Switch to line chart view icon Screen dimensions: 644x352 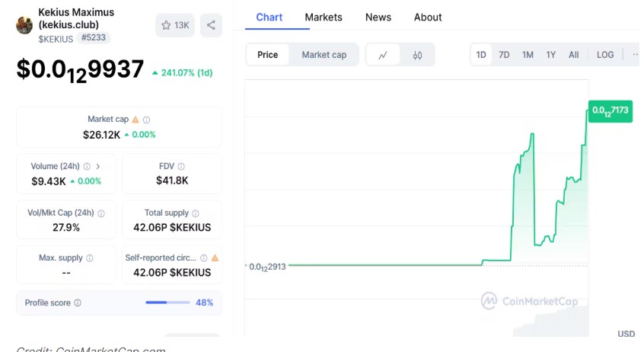(383, 55)
